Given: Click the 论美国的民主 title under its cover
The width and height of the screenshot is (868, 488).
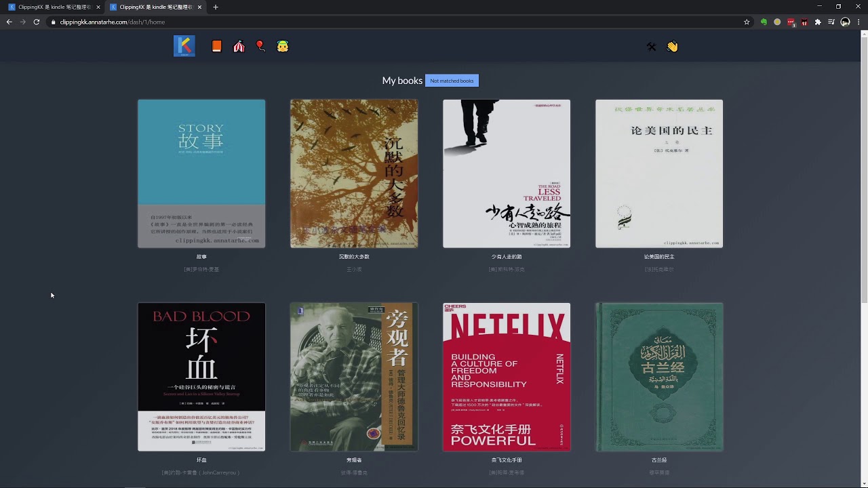Looking at the screenshot, I should pyautogui.click(x=659, y=257).
